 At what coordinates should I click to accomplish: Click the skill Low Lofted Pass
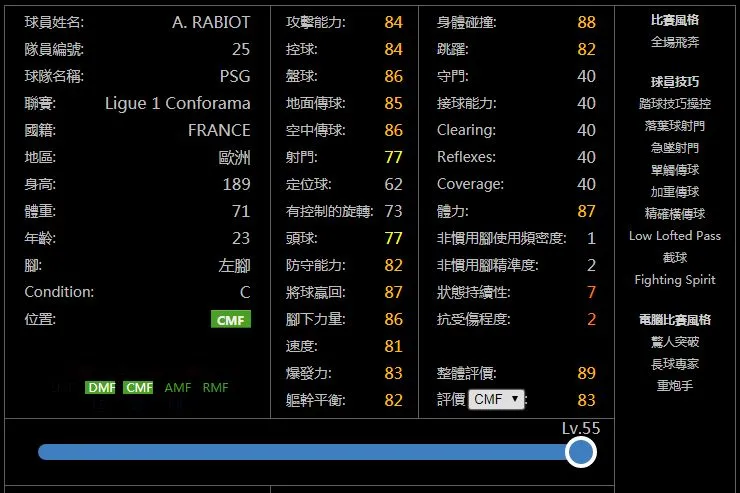[674, 235]
